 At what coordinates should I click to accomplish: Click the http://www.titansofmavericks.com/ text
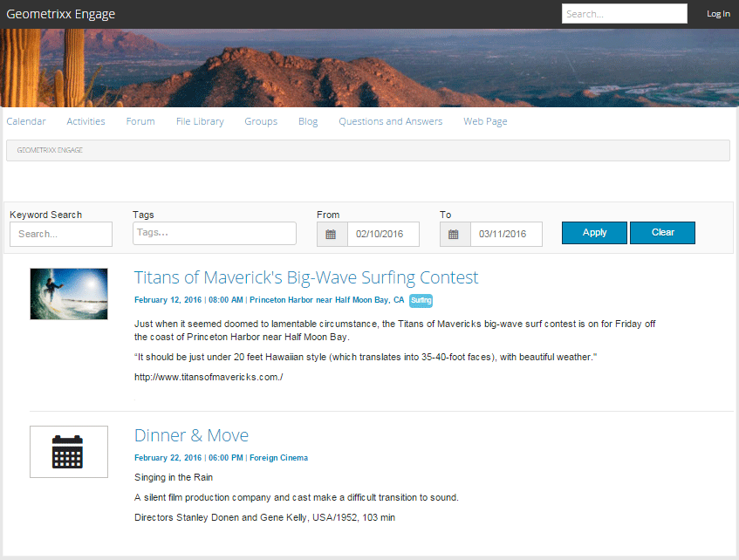pyautogui.click(x=209, y=377)
